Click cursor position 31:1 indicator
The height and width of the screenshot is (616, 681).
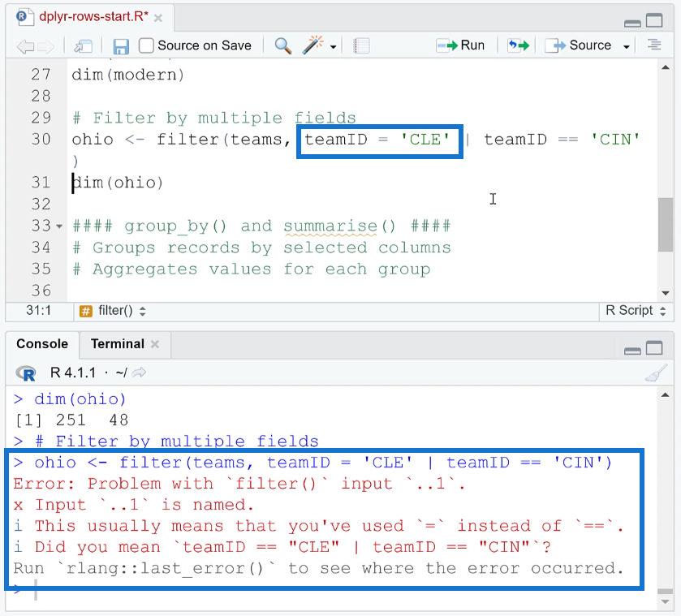click(38, 310)
